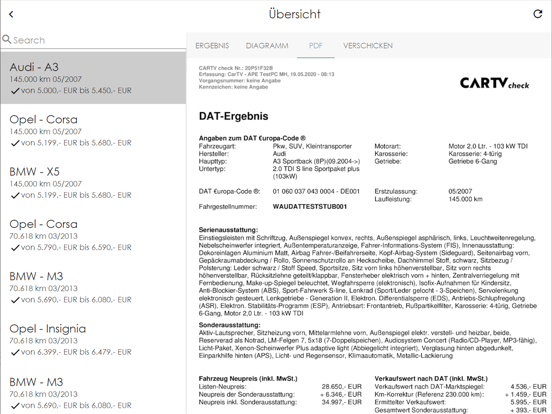The height and width of the screenshot is (414, 552).
Task: Click chassis number WAUDATTESTSTUB001
Action: [x=310, y=207]
